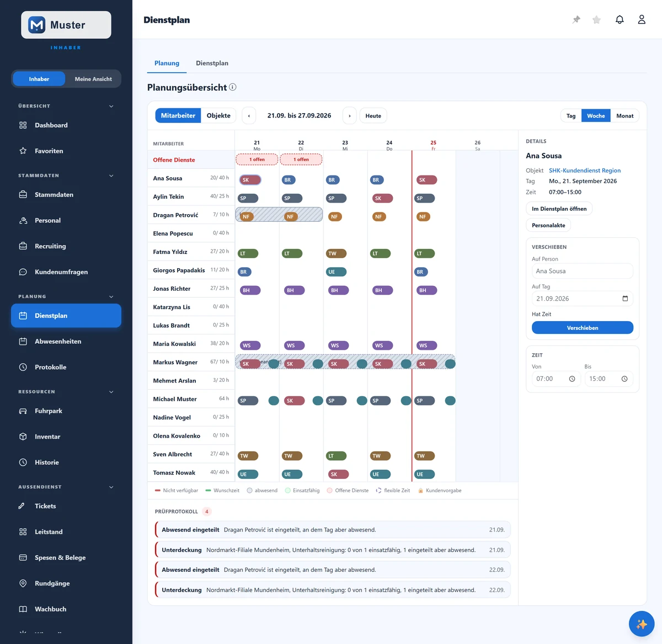Select the Planung tab
Screen dimensions: 662x644
[167, 63]
